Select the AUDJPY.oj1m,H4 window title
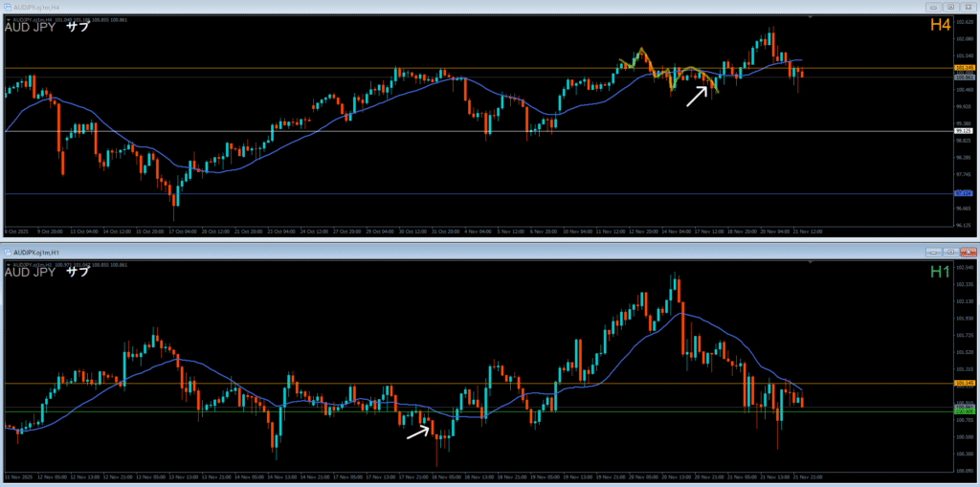 [35, 7]
